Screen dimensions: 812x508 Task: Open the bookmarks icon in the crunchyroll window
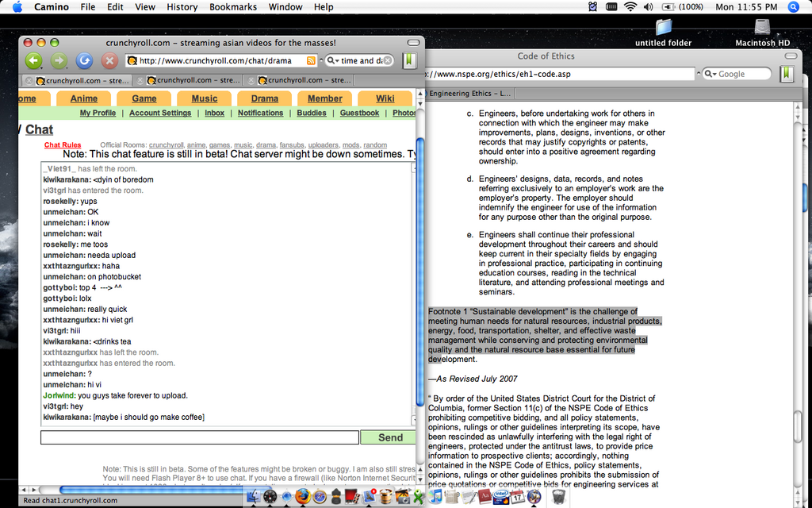409,60
